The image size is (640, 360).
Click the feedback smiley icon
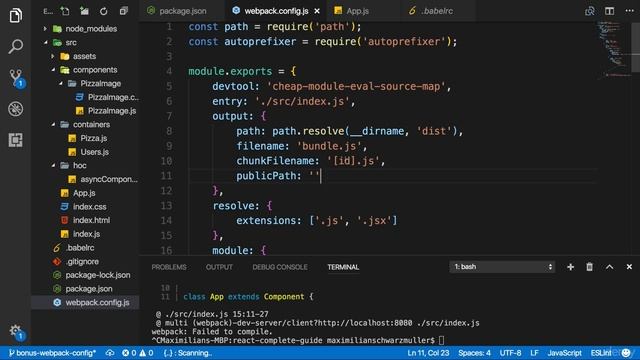626,353
